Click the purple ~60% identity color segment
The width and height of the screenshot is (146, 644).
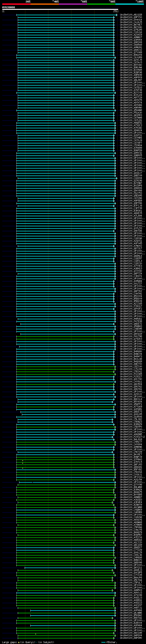tap(73, 4)
